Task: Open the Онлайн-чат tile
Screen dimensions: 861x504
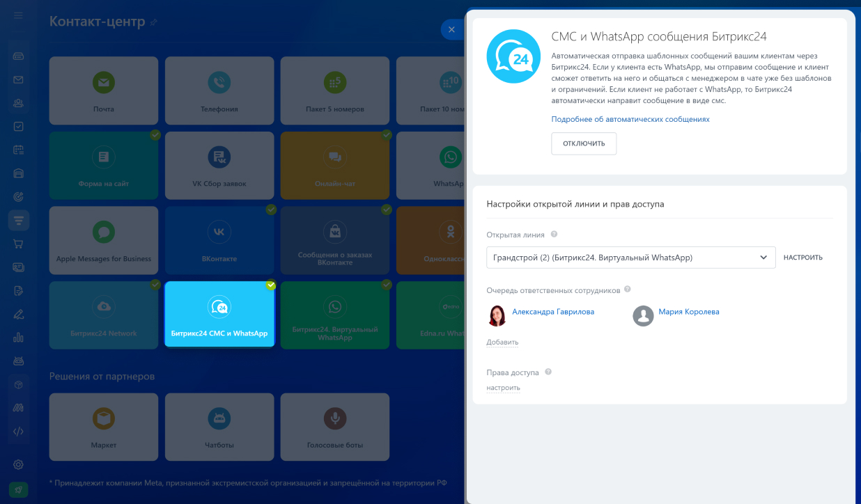Action: click(x=335, y=166)
